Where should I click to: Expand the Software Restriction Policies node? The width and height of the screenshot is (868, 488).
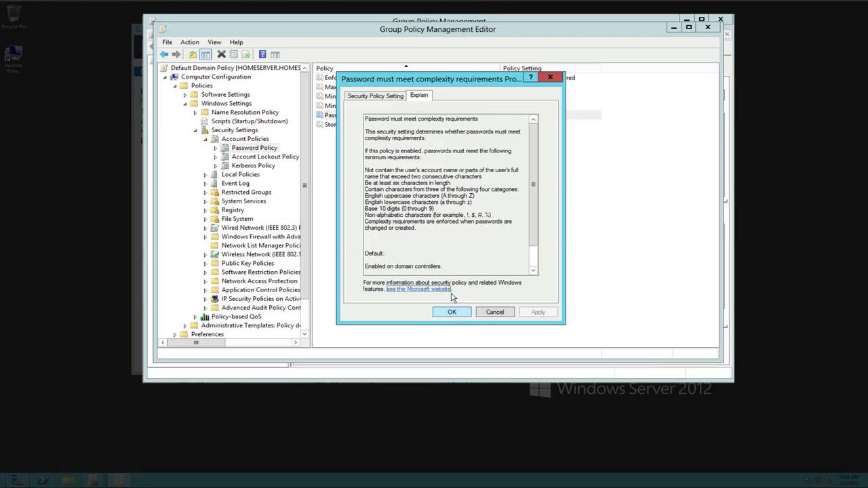205,272
